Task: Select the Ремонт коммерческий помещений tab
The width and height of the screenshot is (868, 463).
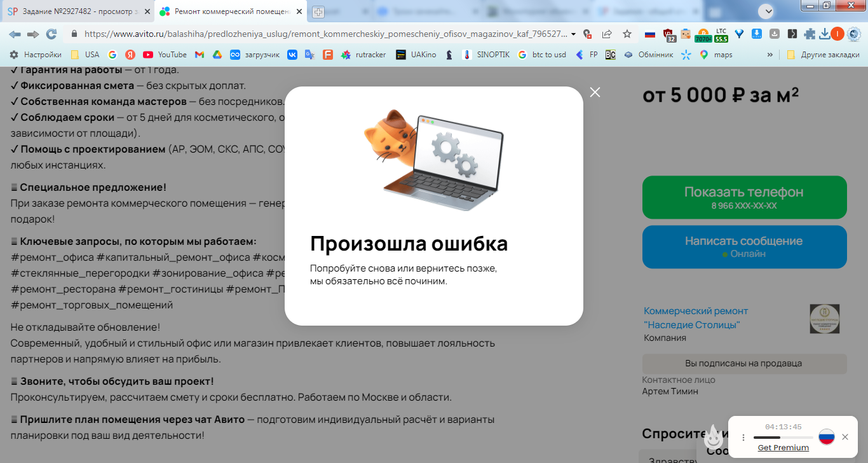Action: pyautogui.click(x=230, y=11)
